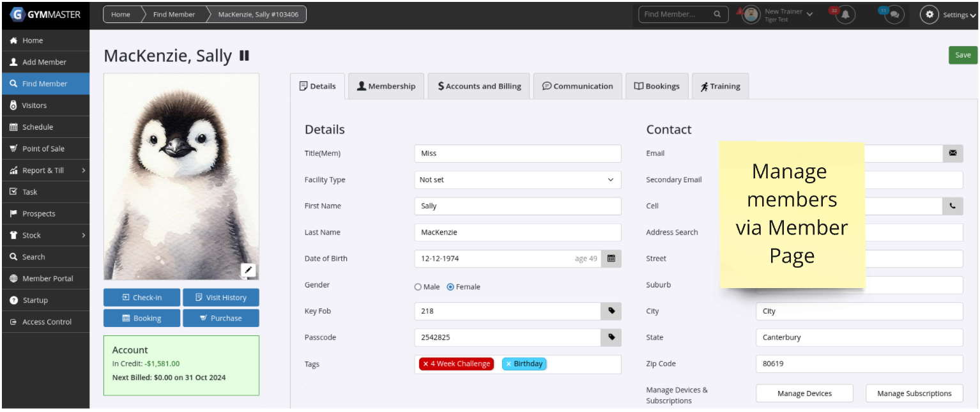Switch to the Accounts and Billing tab

coord(479,86)
